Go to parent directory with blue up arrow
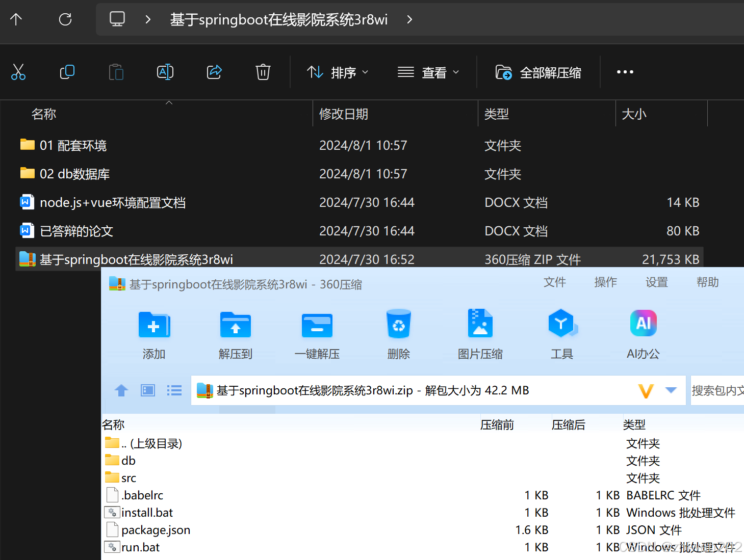 click(x=121, y=391)
